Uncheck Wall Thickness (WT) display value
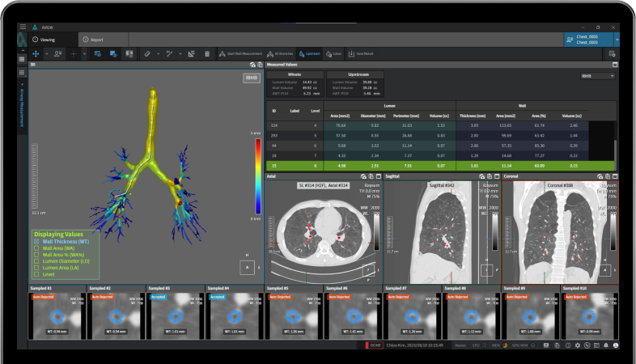The width and height of the screenshot is (636, 364). pos(36,241)
